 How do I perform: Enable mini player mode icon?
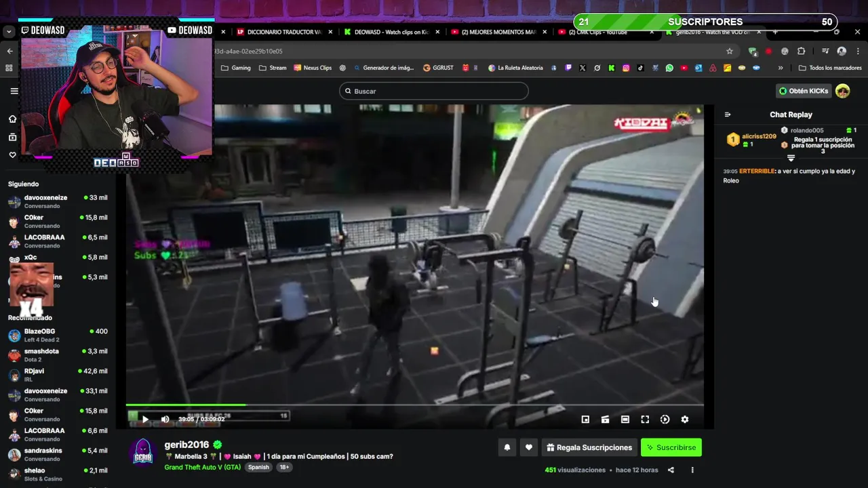tap(585, 420)
